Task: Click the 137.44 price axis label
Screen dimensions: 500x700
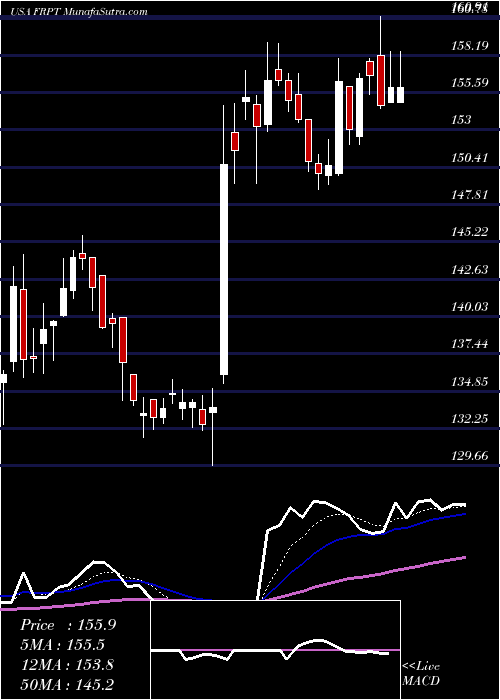Action: click(x=470, y=344)
